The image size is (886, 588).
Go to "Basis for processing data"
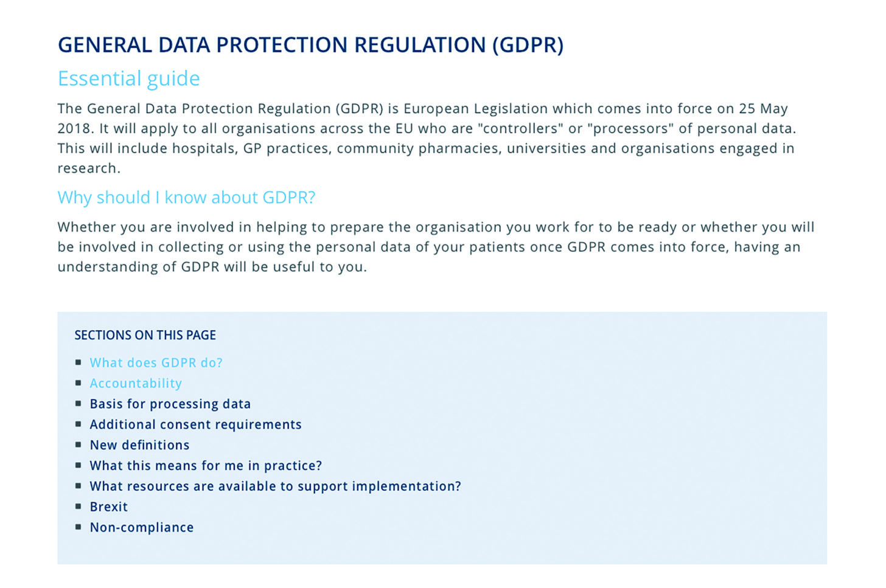(x=170, y=404)
